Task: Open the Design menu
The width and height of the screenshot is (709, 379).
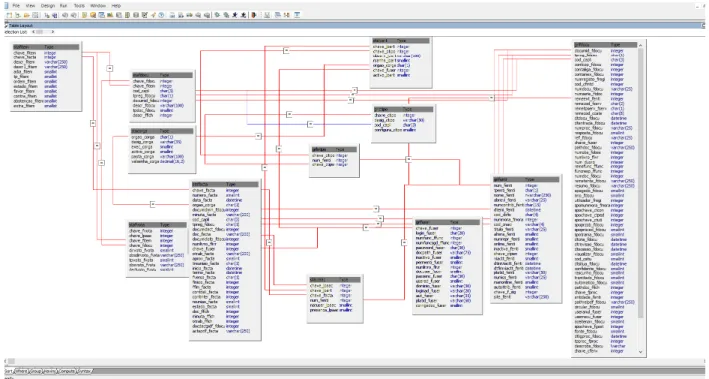Action: [x=47, y=6]
